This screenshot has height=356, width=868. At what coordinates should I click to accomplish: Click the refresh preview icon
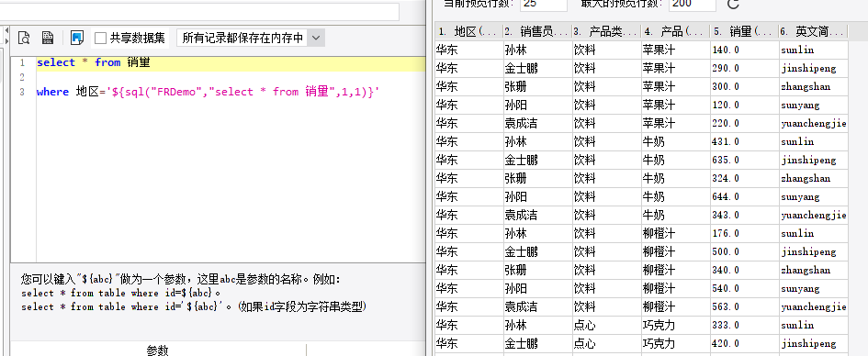point(733,4)
